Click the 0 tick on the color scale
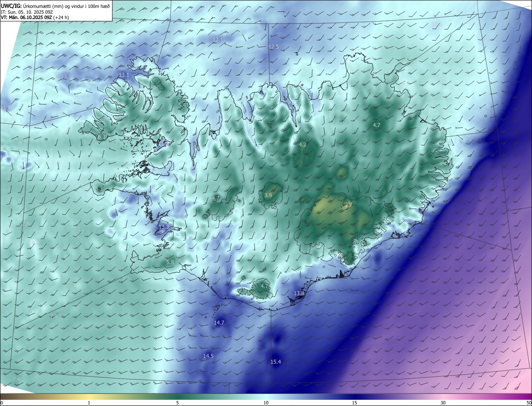532x406 pixels. pyautogui.click(x=2, y=403)
